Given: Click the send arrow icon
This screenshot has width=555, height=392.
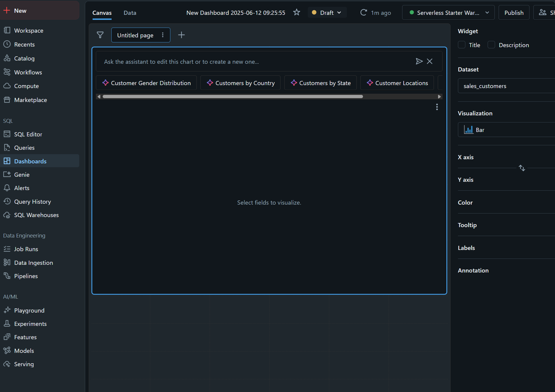Looking at the screenshot, I should pos(419,61).
